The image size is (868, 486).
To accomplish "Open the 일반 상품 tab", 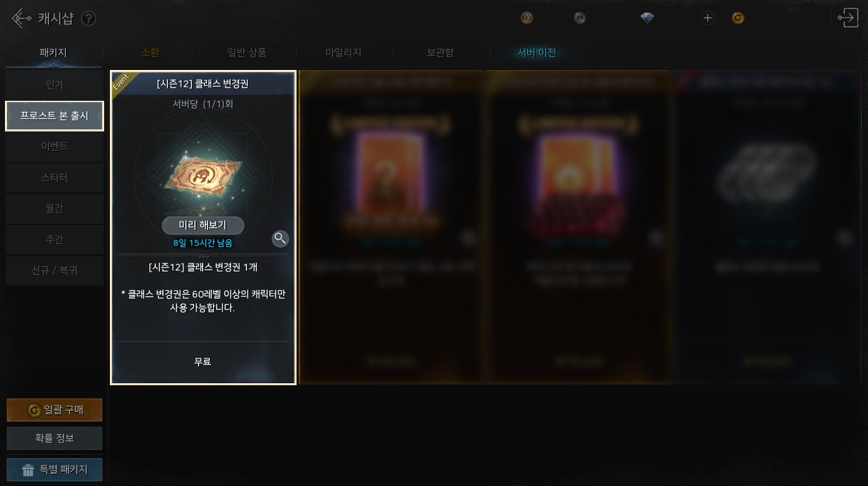I will point(247,53).
